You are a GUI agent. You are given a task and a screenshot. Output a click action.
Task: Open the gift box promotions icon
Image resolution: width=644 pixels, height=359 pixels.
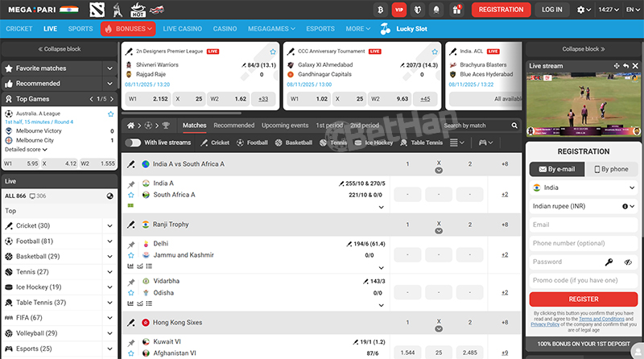tap(456, 10)
